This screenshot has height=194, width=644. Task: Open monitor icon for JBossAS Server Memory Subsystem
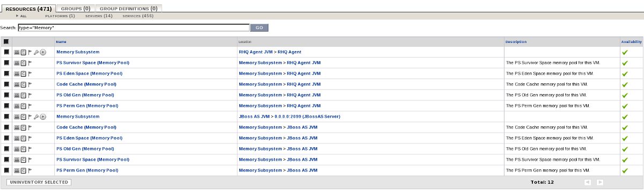pyautogui.click(x=17, y=117)
